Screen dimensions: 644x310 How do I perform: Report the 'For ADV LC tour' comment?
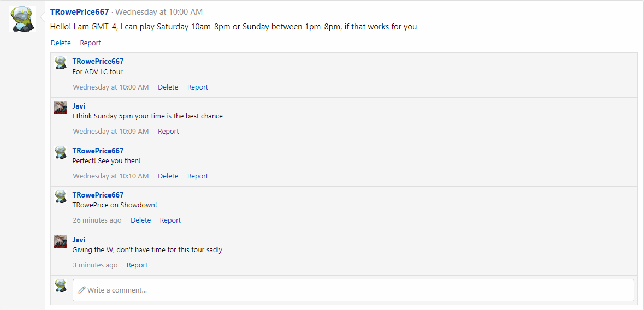click(x=198, y=87)
